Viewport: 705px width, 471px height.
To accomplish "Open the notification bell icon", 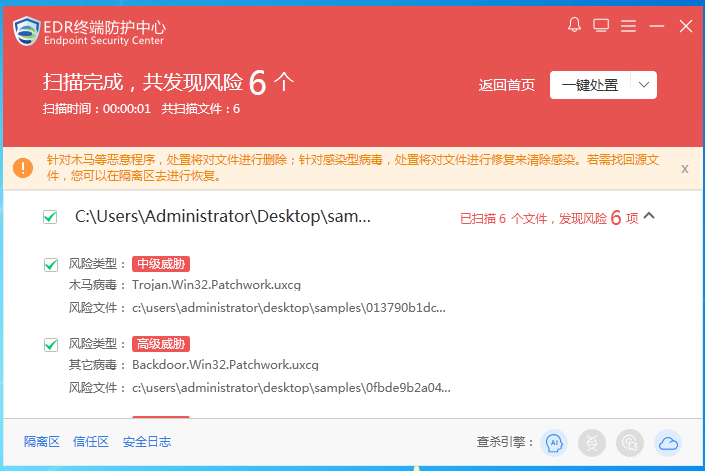I will click(574, 25).
